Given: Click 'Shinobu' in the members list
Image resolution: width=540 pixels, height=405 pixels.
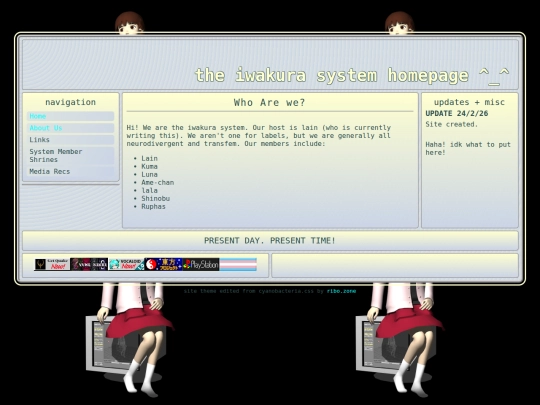Looking at the screenshot, I should (155, 198).
